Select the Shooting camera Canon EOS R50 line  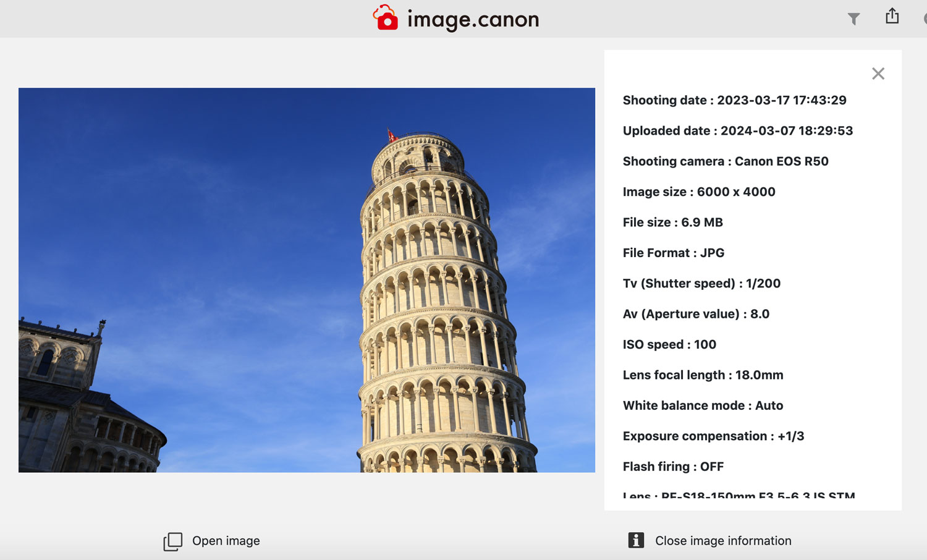pyautogui.click(x=725, y=161)
